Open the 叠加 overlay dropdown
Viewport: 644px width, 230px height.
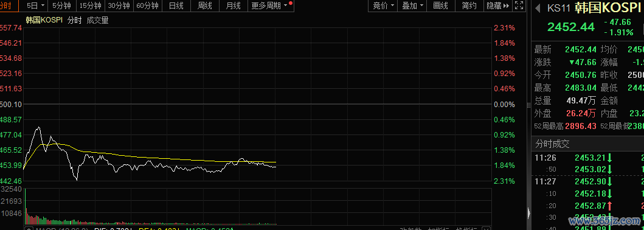pos(412,5)
